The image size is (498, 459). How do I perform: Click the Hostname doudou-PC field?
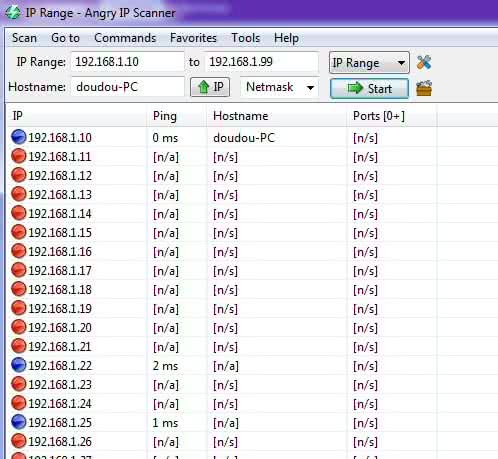127,87
